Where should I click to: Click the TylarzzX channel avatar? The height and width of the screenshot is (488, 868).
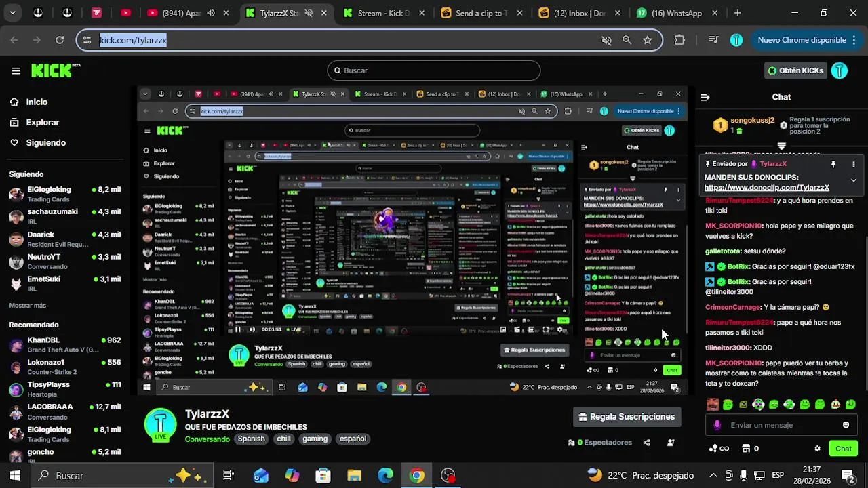tap(161, 425)
